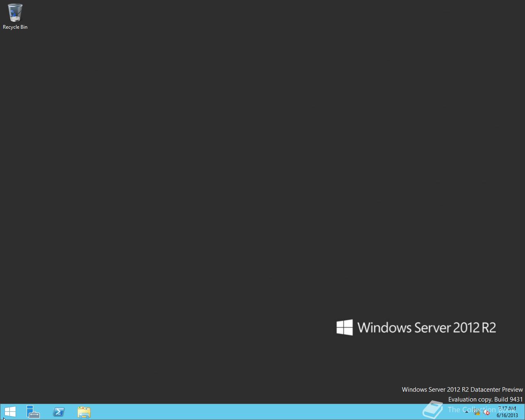
Task: Click the network warning tray icon
Action: (477, 412)
